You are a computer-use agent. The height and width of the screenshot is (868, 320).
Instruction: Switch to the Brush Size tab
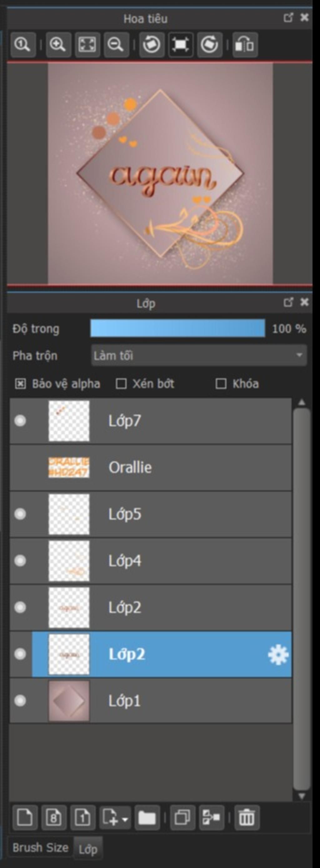(40, 847)
